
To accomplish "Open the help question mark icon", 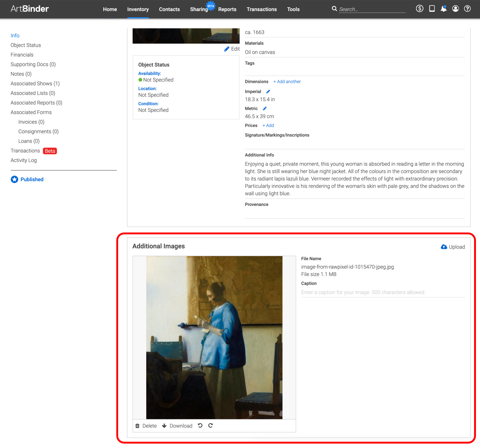I will 467,8.
